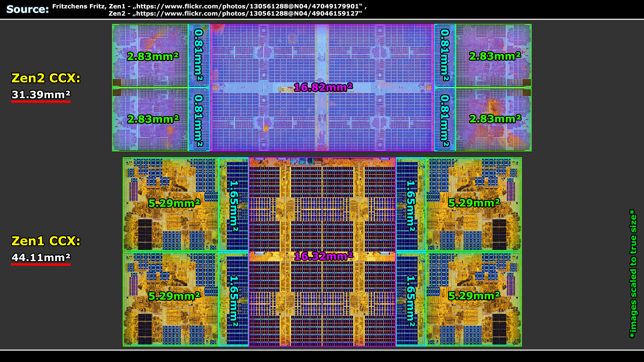Click the 'images scaled to true size' note
The width and height of the screenshot is (644, 362).
(633, 274)
